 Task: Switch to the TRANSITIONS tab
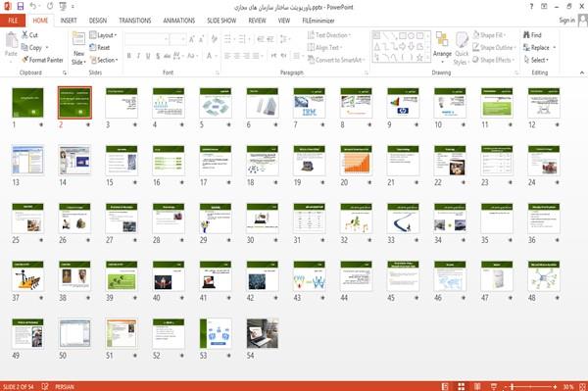[135, 21]
